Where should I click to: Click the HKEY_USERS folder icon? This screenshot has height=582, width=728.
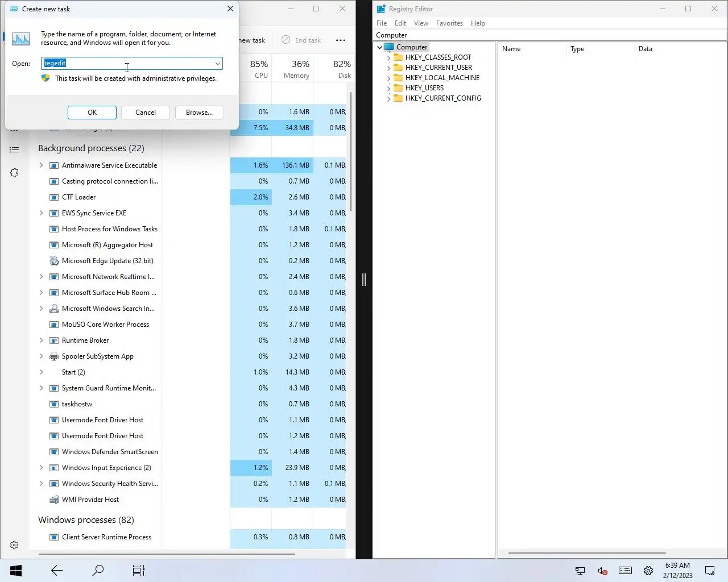[x=398, y=88]
